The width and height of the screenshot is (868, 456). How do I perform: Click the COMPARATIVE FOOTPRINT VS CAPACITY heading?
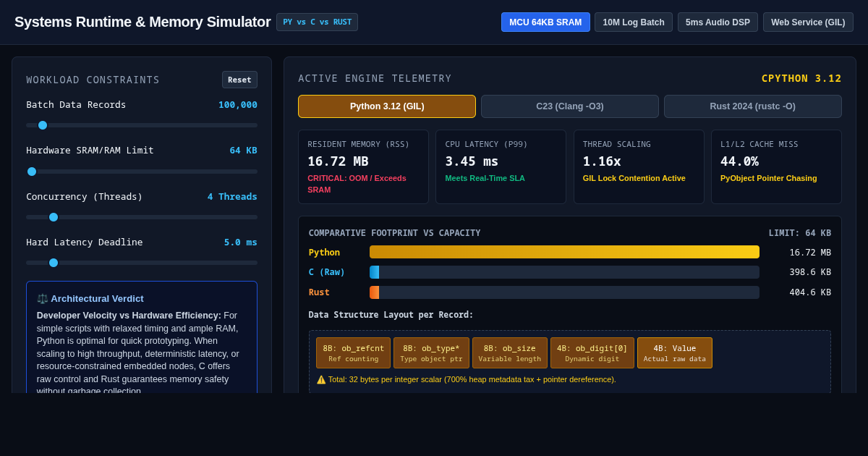394,233
